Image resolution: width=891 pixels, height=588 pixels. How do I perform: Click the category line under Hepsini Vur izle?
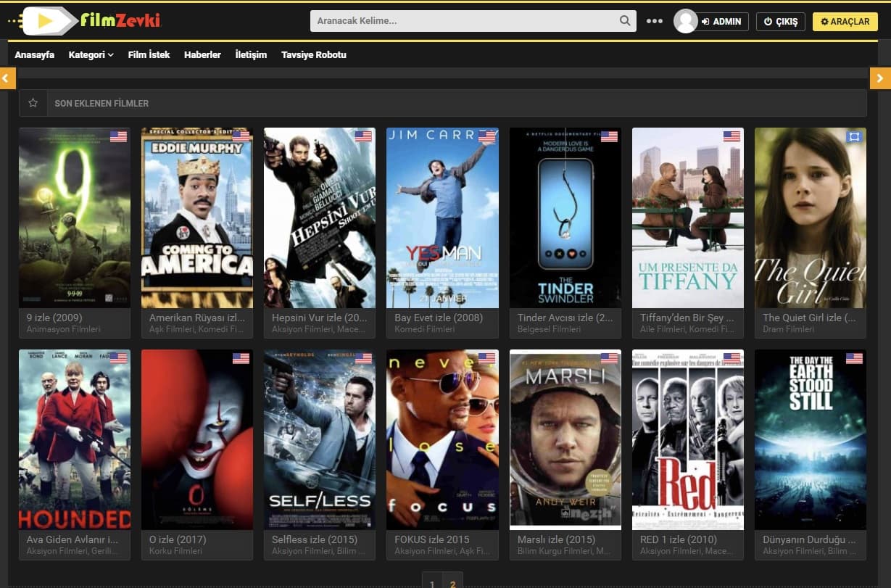(320, 329)
